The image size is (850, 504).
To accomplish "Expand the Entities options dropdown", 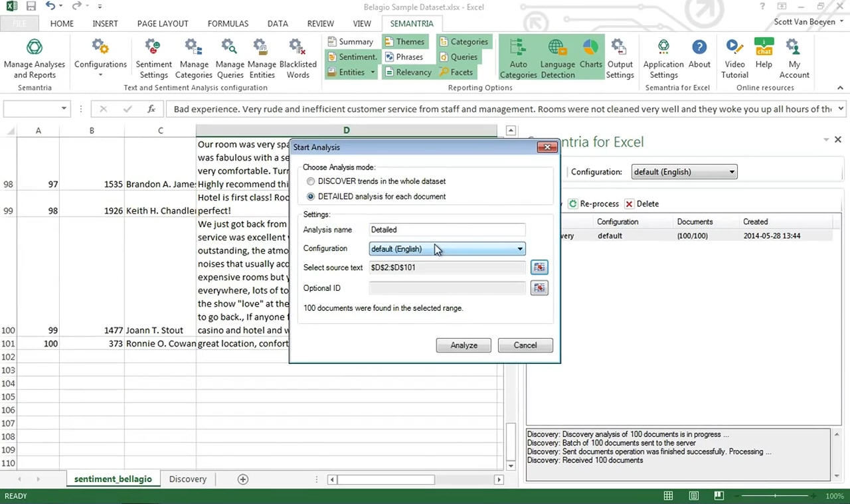I will coord(373,72).
